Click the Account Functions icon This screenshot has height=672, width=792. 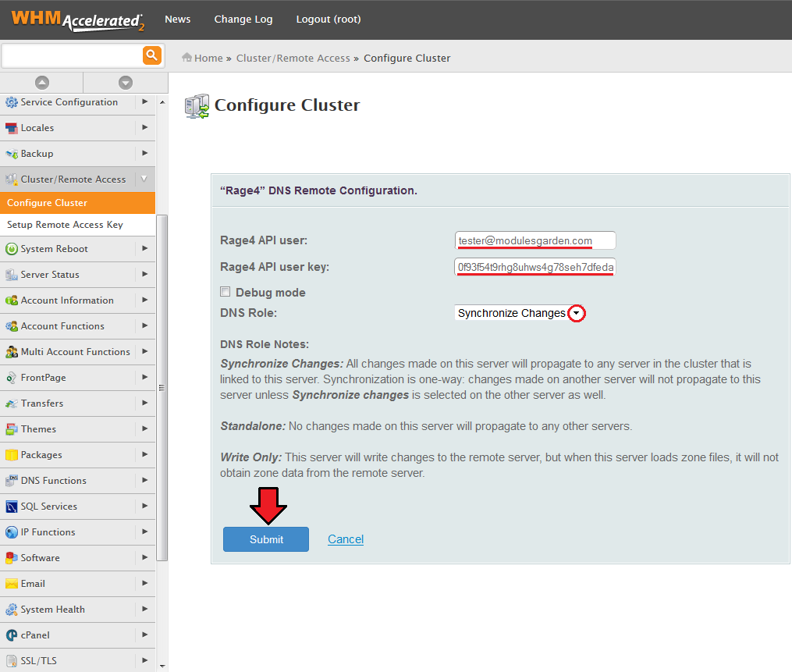11,326
